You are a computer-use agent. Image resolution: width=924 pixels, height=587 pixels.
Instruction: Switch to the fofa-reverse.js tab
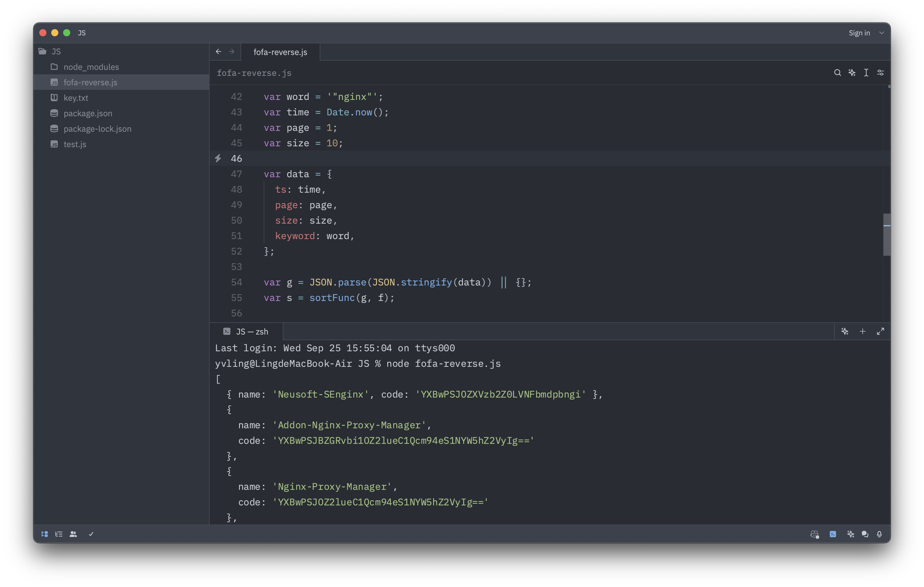point(280,52)
